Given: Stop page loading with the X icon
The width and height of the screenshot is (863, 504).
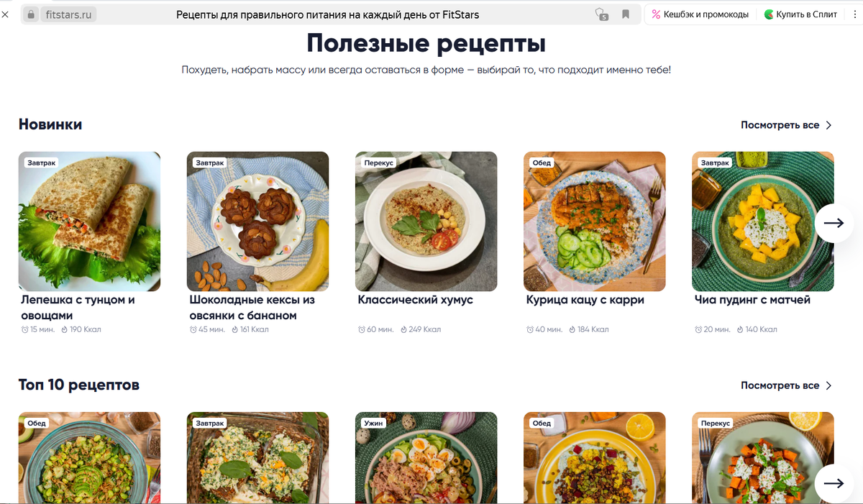Looking at the screenshot, I should tap(6, 14).
